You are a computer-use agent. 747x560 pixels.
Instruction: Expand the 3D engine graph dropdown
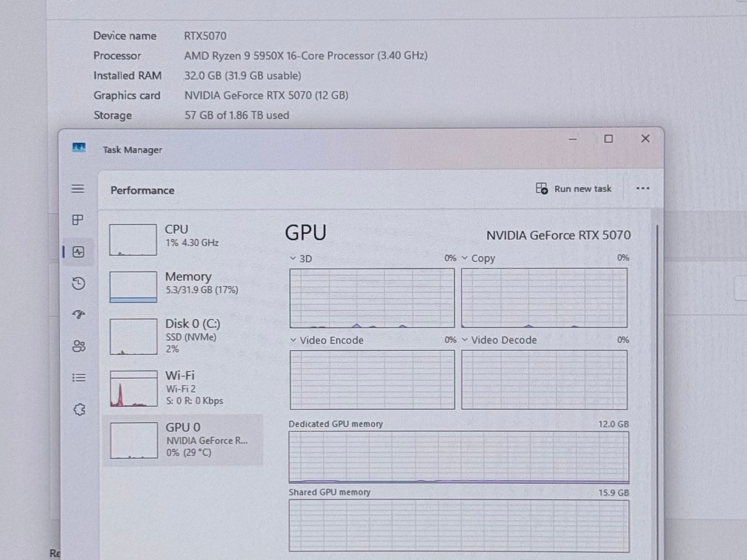[x=293, y=258]
